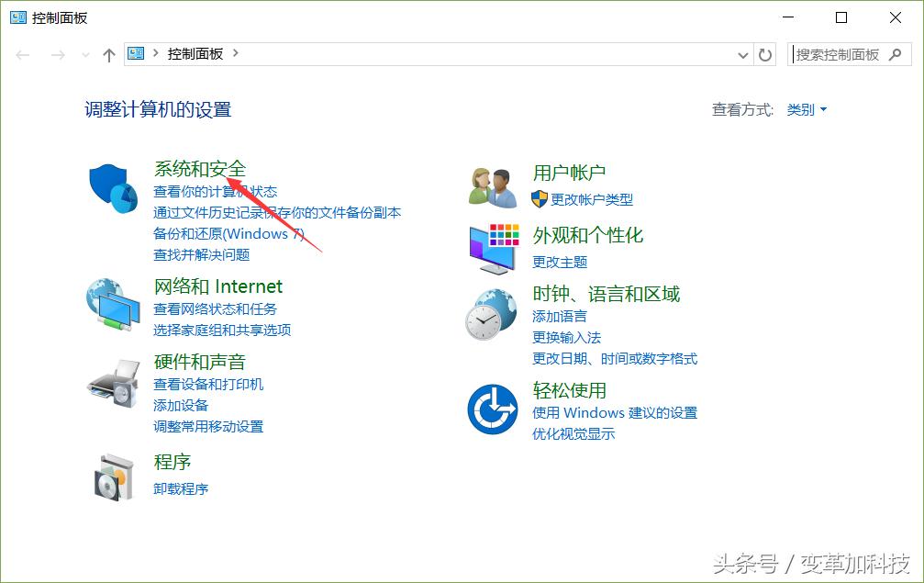Click 控制面板 breadcrumb segment
This screenshot has height=583, width=924.
click(195, 53)
